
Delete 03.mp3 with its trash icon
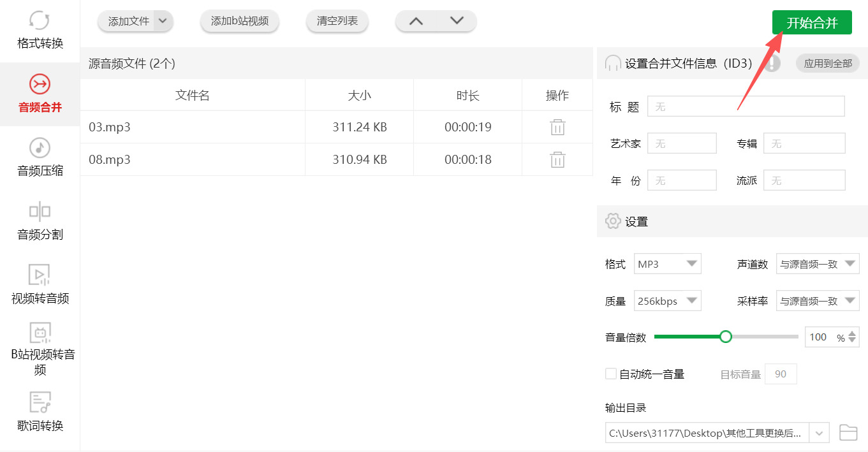click(x=557, y=127)
